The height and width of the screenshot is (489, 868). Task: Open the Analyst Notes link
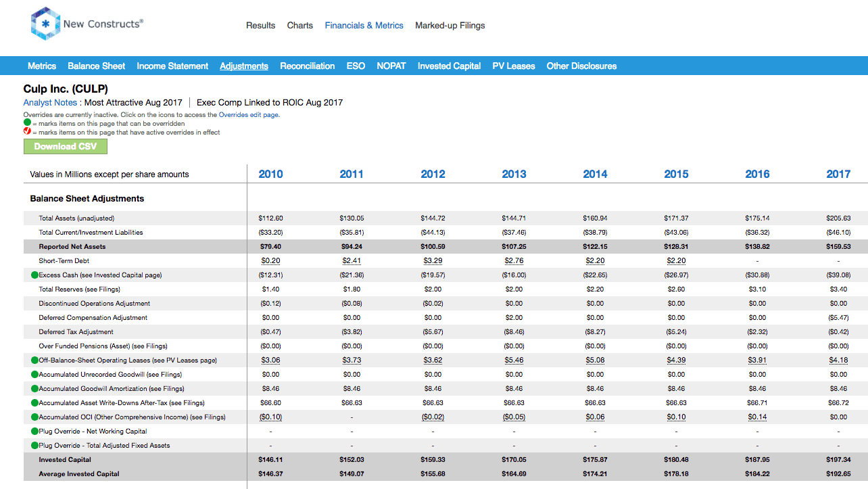(x=50, y=103)
